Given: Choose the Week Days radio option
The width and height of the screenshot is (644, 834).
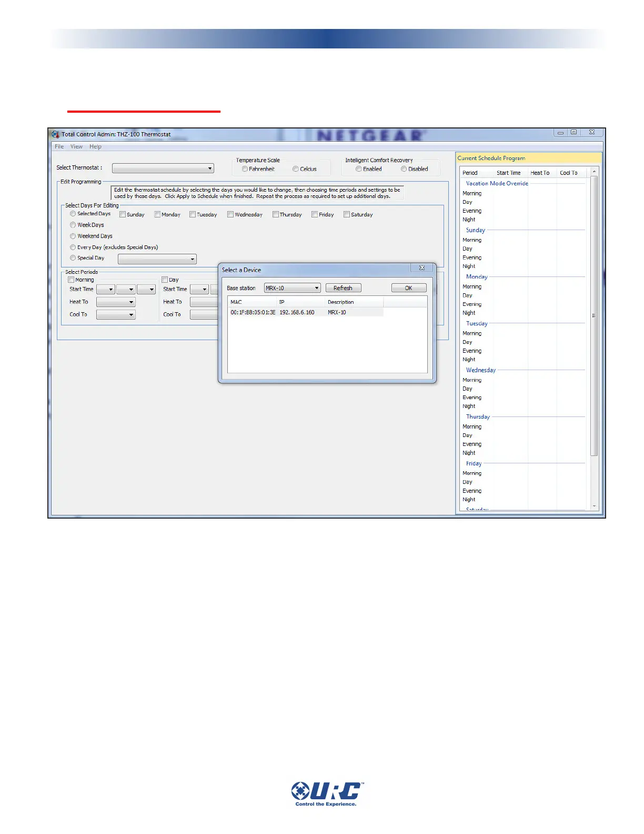Looking at the screenshot, I should 73,225.
